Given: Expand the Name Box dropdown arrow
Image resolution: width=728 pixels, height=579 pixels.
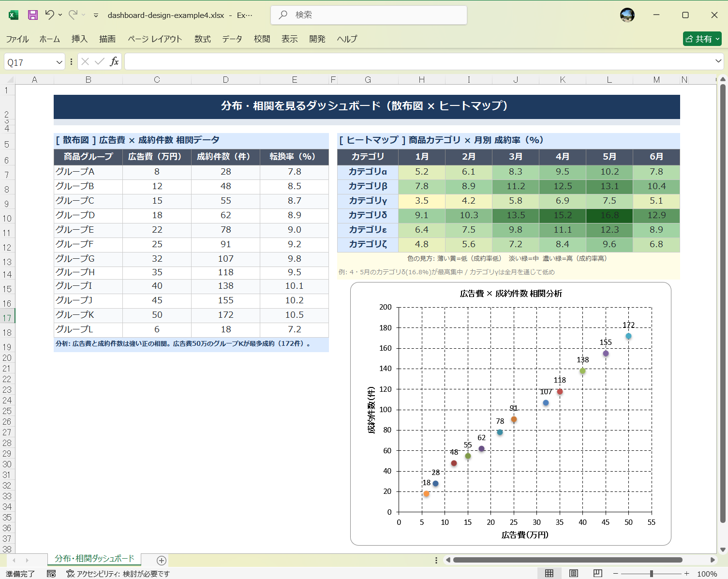Looking at the screenshot, I should coord(59,62).
